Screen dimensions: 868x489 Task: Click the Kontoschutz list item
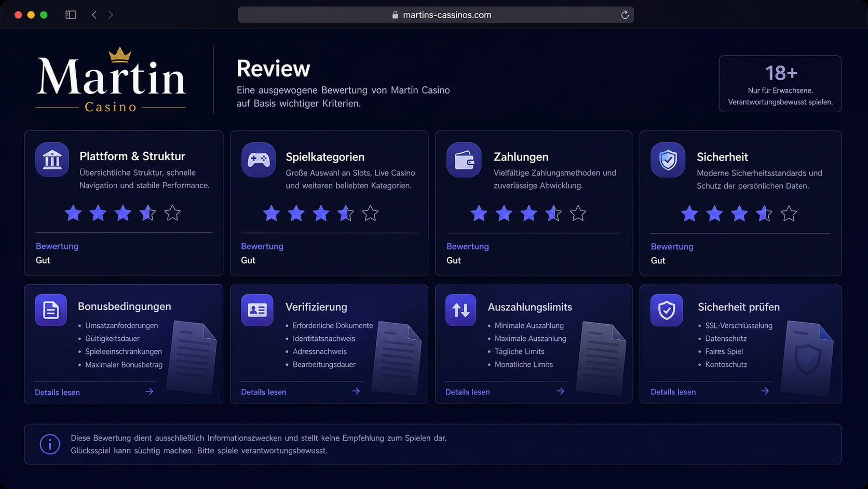726,364
